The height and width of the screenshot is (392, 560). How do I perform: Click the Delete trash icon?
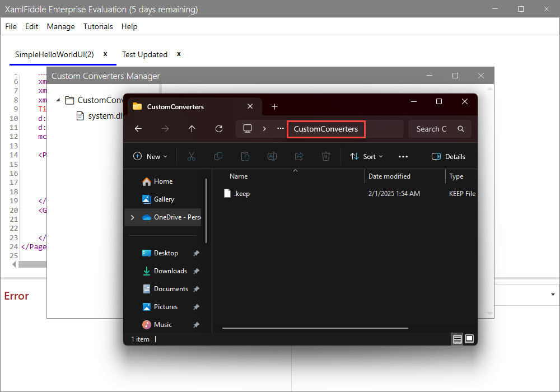click(326, 156)
